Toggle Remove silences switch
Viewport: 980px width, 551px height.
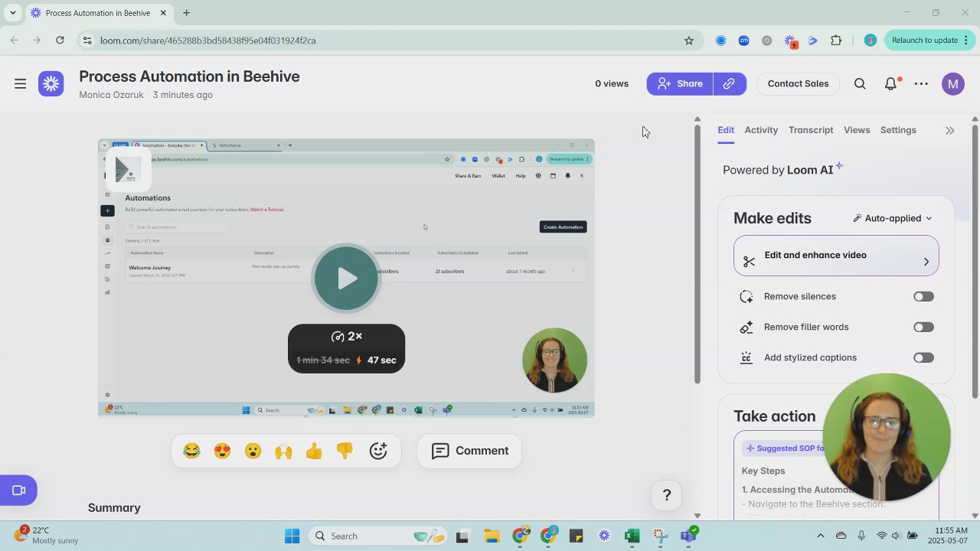pyautogui.click(x=923, y=296)
